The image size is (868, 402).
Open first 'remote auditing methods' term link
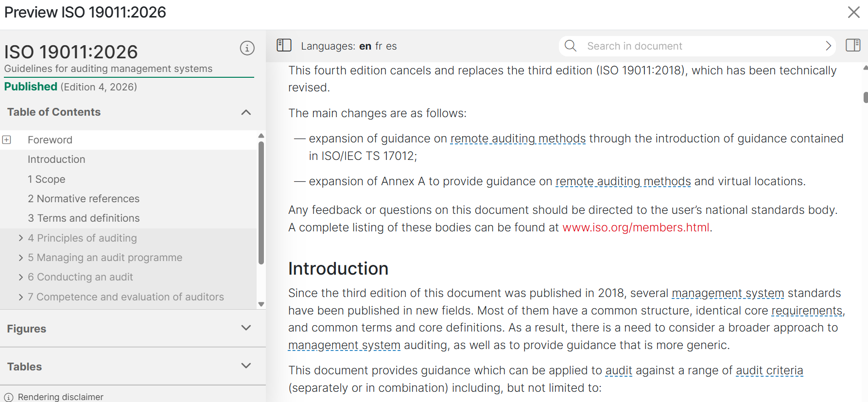click(x=518, y=139)
